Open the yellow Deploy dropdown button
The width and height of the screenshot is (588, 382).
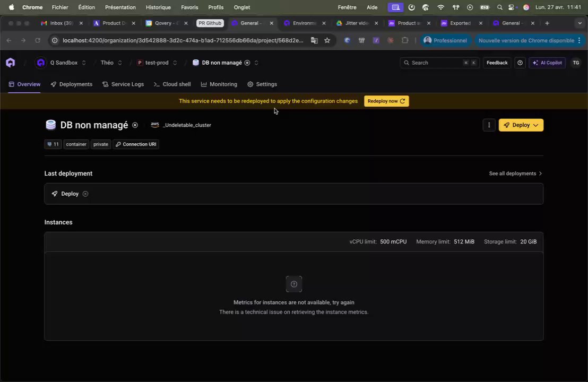click(521, 125)
